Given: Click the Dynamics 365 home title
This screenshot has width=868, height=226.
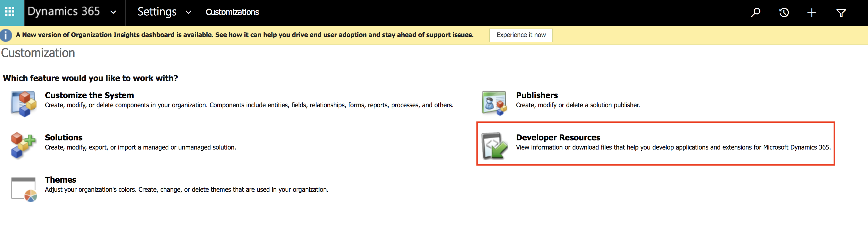Looking at the screenshot, I should (64, 11).
